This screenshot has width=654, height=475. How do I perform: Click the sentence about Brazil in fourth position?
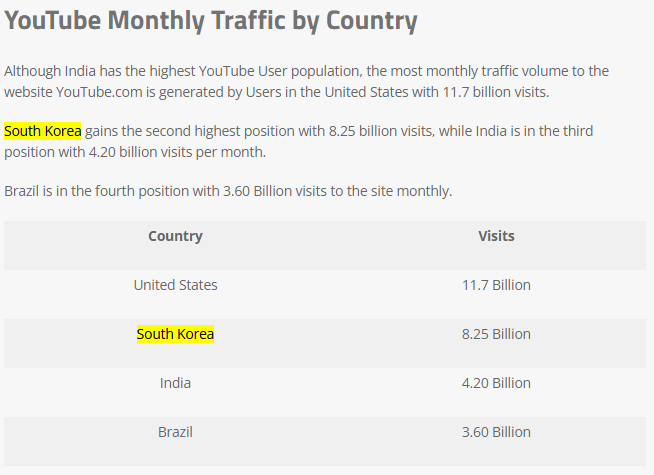pyautogui.click(x=228, y=190)
